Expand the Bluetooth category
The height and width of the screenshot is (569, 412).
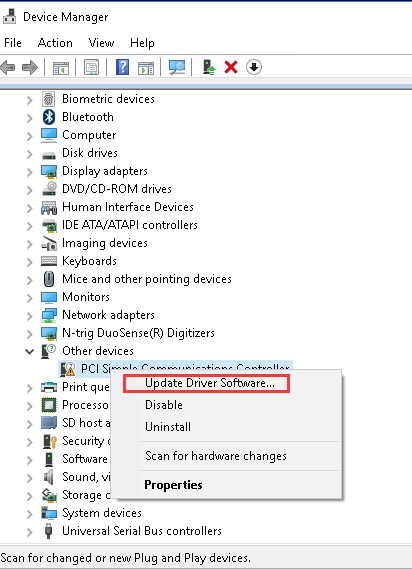tap(30, 118)
